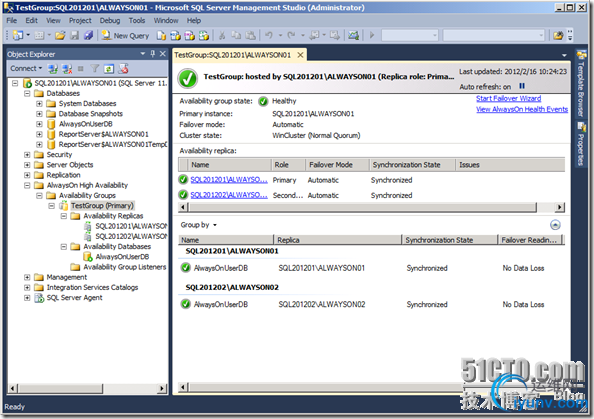Expand the Server Objects node
The image size is (594, 419).
coord(27,165)
